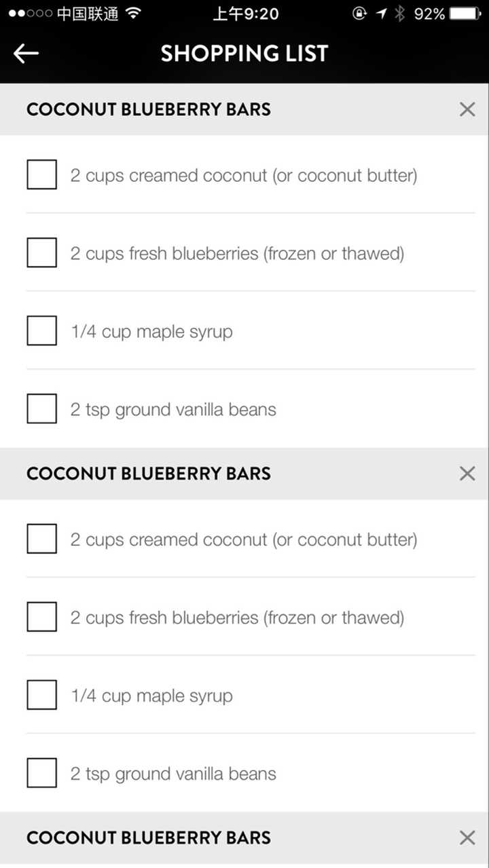This screenshot has height=868, width=489.
Task: Tick fresh blueberries checkbox in second recipe
Action: [41, 617]
